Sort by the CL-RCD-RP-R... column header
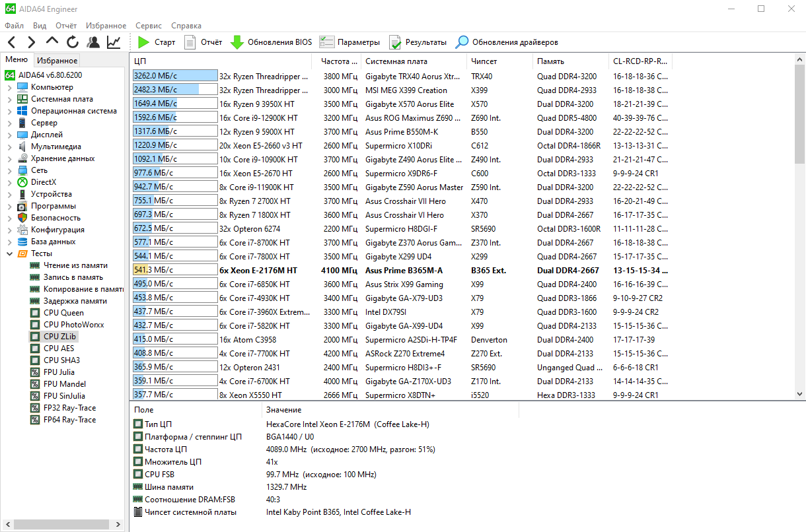 pos(641,61)
